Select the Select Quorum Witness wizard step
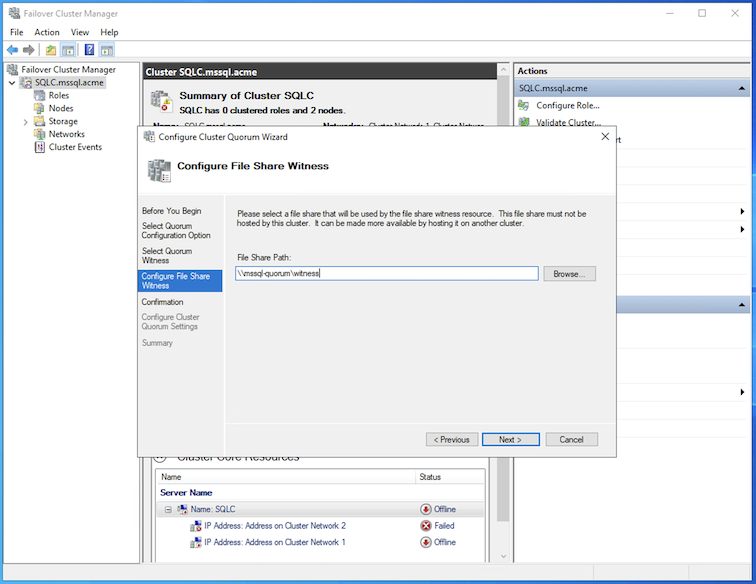The width and height of the screenshot is (756, 584). pos(167,256)
